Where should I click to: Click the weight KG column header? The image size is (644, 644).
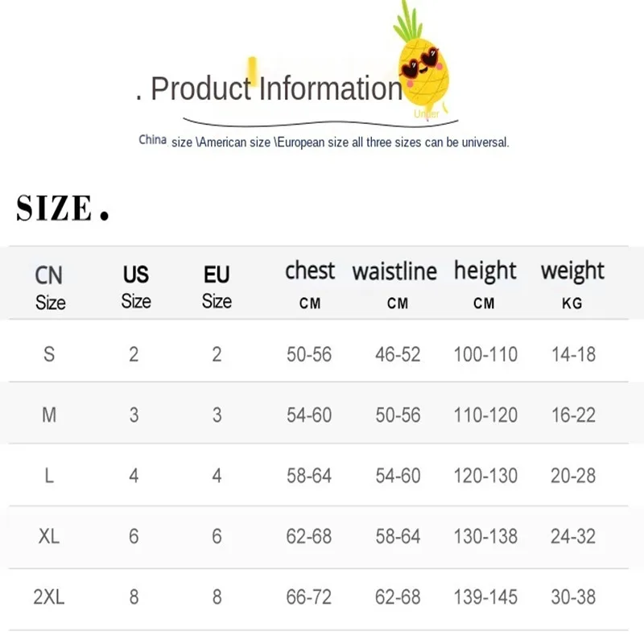click(572, 284)
